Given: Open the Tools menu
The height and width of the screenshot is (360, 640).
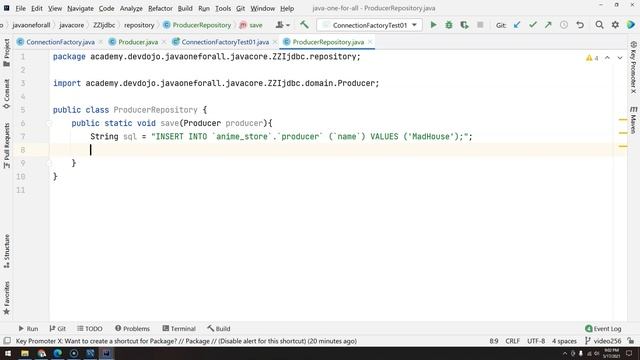Looking at the screenshot, I should coord(223,8).
